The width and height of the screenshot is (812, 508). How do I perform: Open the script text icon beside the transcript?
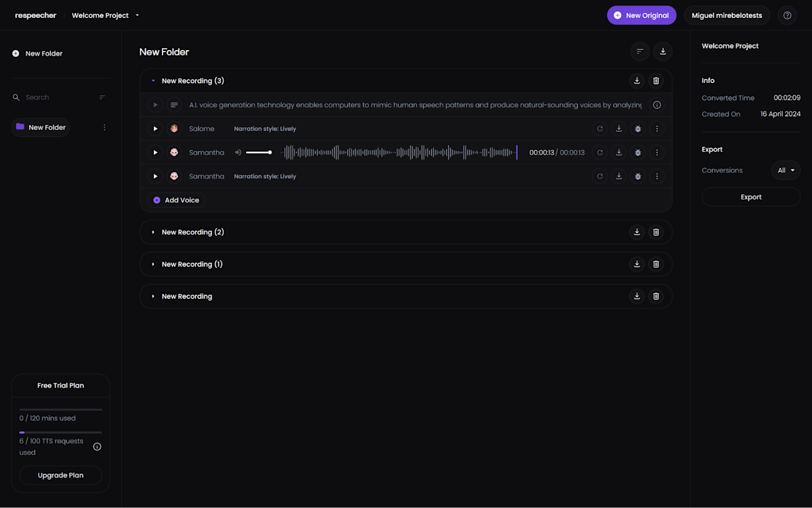pos(174,105)
